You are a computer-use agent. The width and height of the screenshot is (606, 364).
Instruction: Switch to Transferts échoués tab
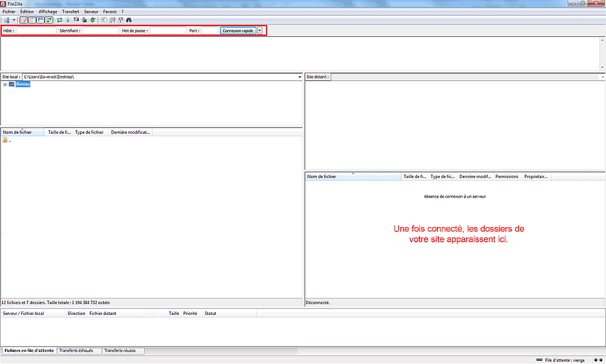[x=79, y=351]
